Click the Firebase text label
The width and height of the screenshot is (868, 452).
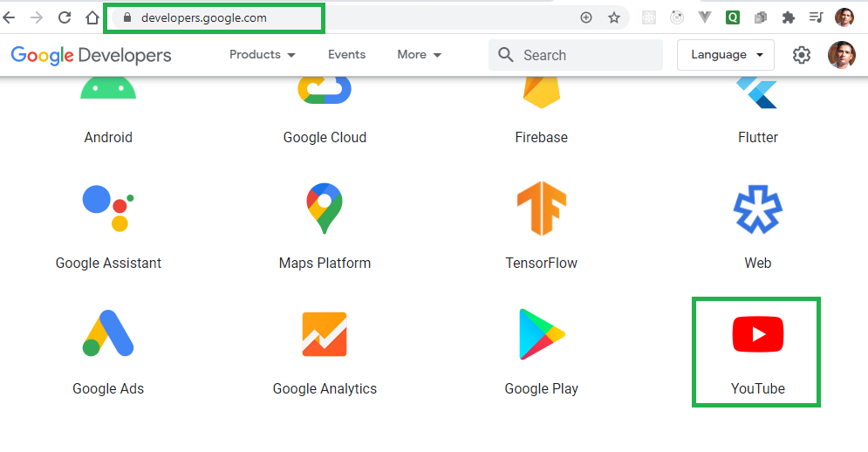(x=542, y=137)
